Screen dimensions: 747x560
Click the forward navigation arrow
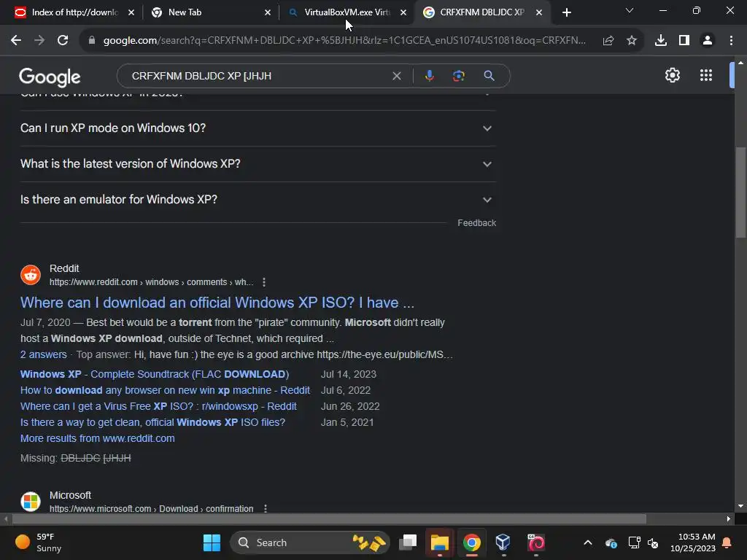[39, 41]
